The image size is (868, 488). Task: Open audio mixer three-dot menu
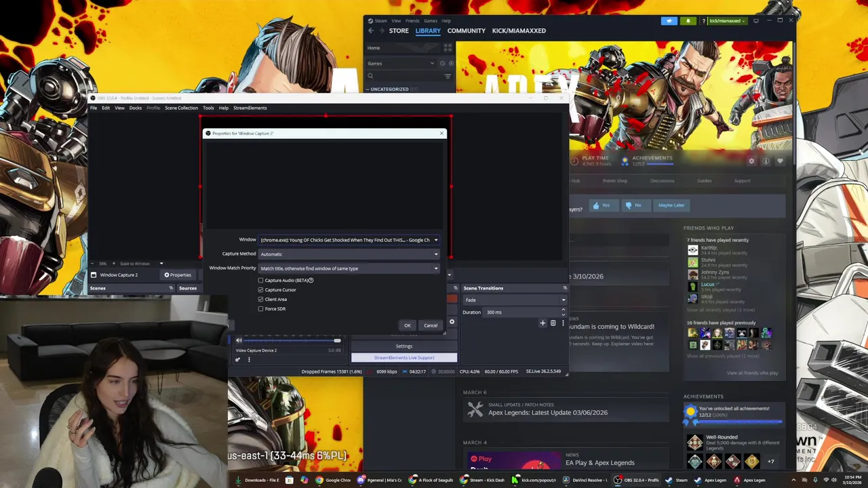(x=249, y=360)
